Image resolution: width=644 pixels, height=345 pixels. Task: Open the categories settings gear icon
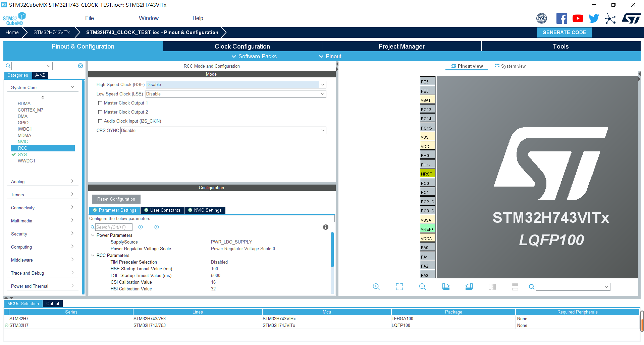[80, 66]
